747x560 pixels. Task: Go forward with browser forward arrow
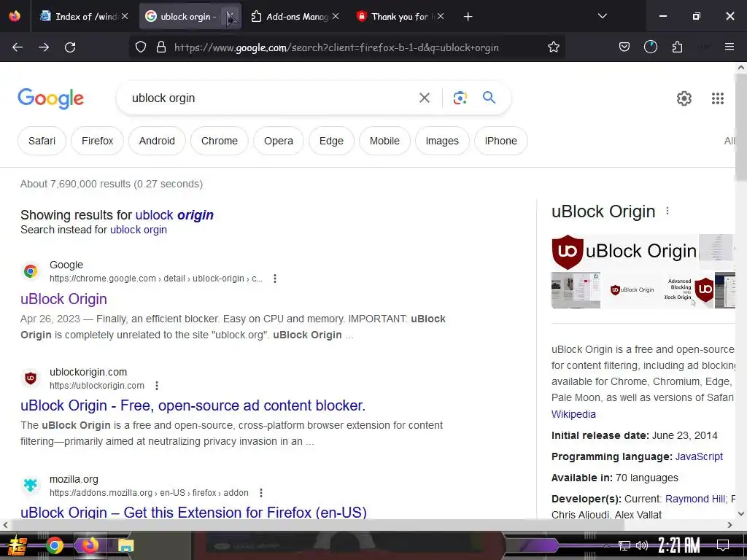[x=44, y=47]
